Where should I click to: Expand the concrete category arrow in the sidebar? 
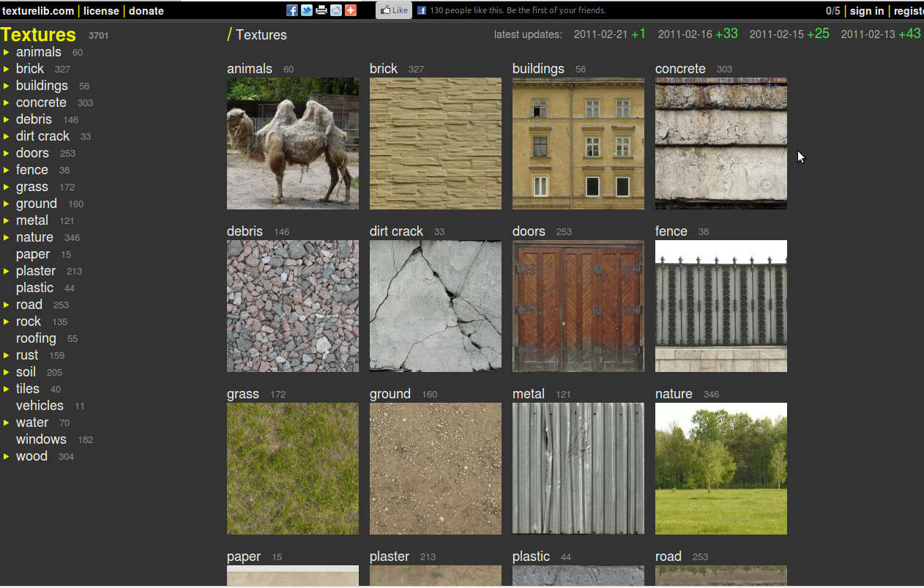pos(7,103)
